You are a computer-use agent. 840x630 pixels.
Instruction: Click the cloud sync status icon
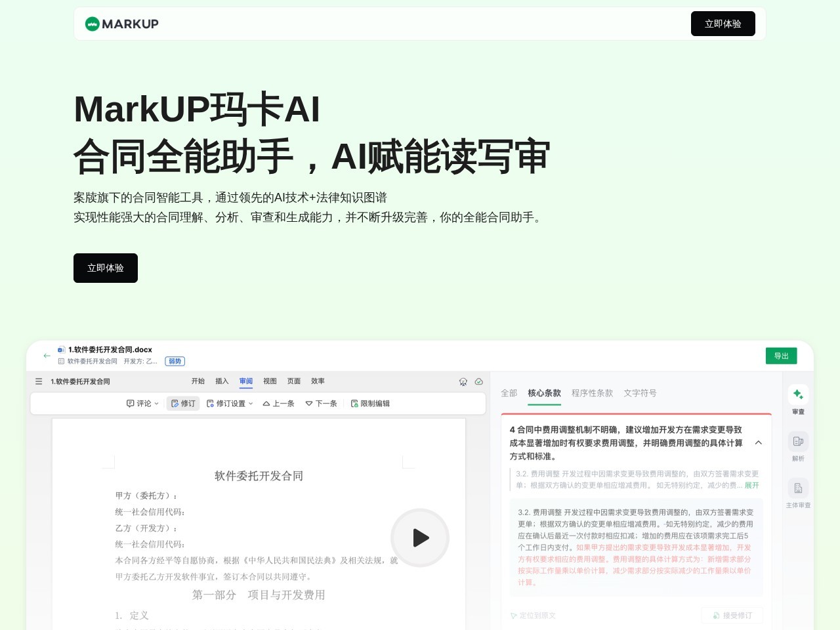click(479, 381)
